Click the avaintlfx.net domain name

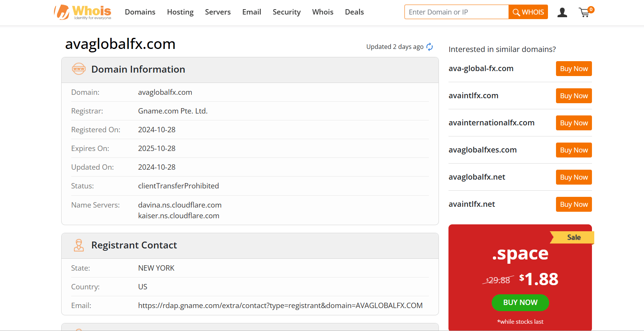pos(472,204)
